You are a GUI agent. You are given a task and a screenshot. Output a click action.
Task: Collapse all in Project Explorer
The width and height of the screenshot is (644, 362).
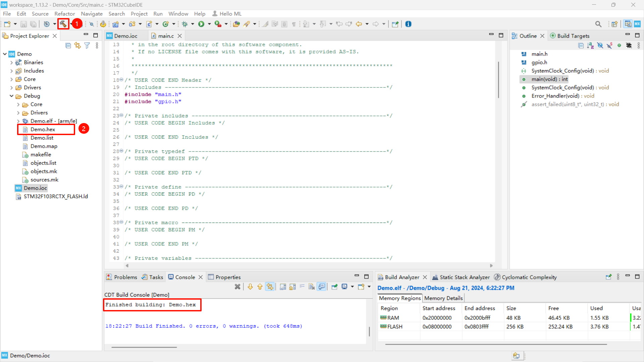[x=68, y=46]
